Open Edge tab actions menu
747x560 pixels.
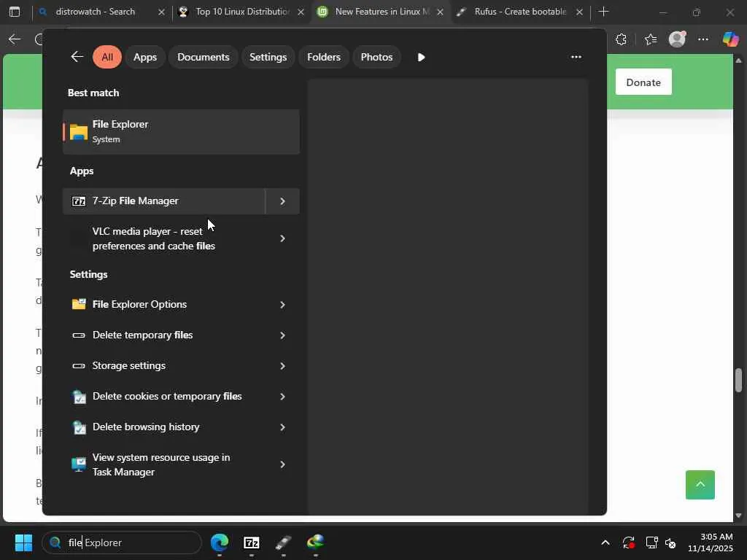(15, 12)
